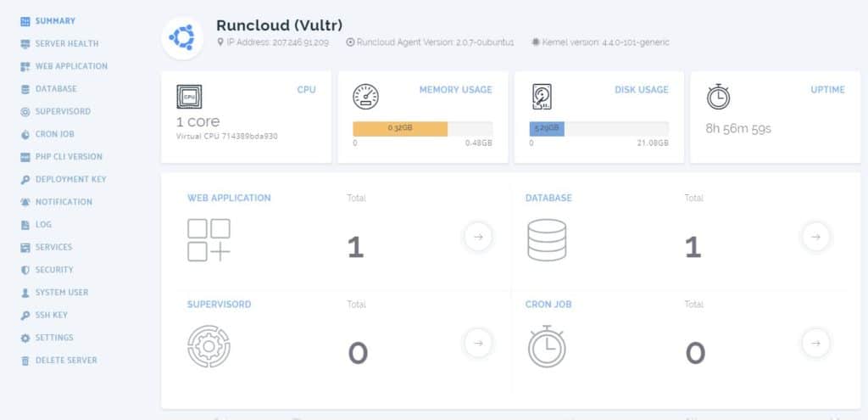Click the Database card heading
This screenshot has width=868, height=420.
point(548,199)
